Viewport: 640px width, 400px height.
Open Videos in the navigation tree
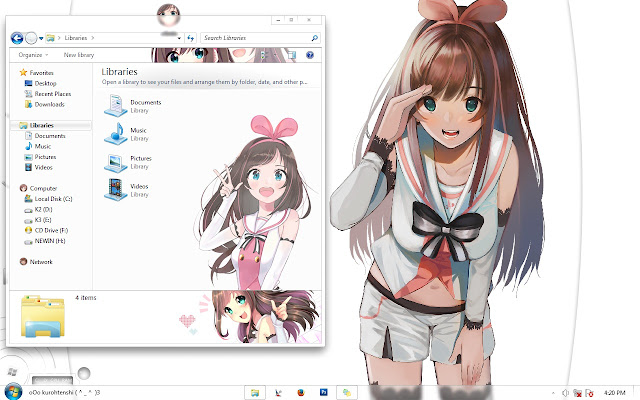(43, 167)
